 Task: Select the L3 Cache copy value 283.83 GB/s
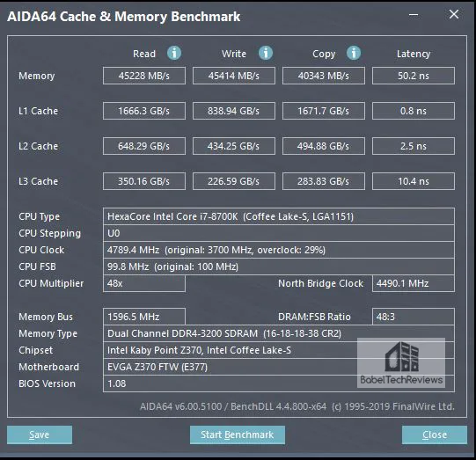point(324,181)
